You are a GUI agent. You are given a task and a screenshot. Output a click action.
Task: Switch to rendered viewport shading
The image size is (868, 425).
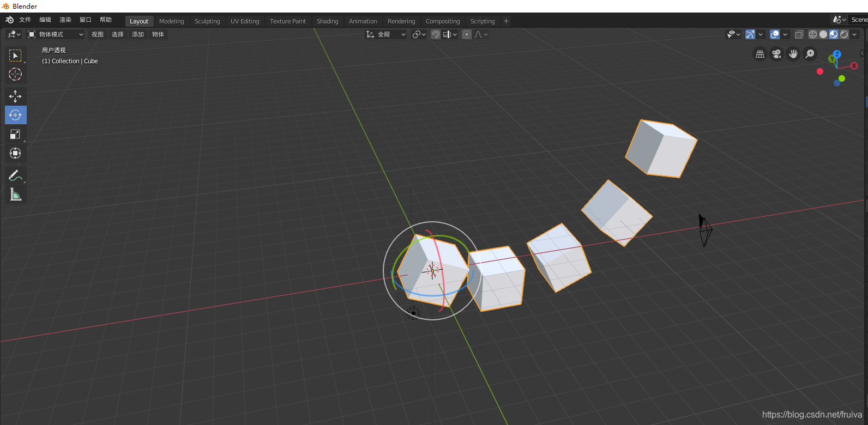pos(844,34)
